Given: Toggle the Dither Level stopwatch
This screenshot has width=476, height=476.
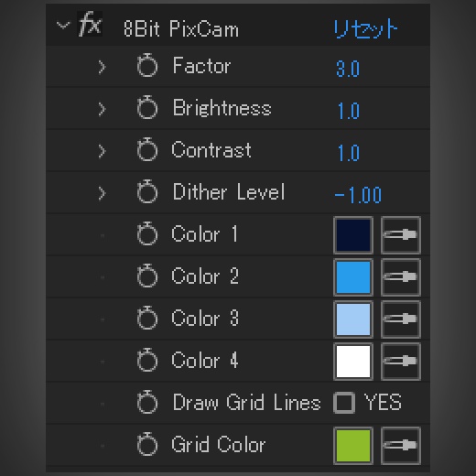Looking at the screenshot, I should pos(147,191).
